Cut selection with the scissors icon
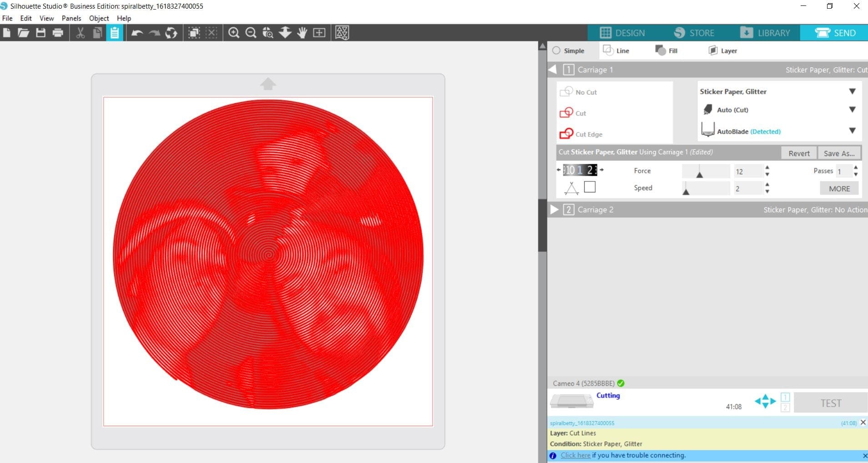868x463 pixels. pyautogui.click(x=80, y=33)
